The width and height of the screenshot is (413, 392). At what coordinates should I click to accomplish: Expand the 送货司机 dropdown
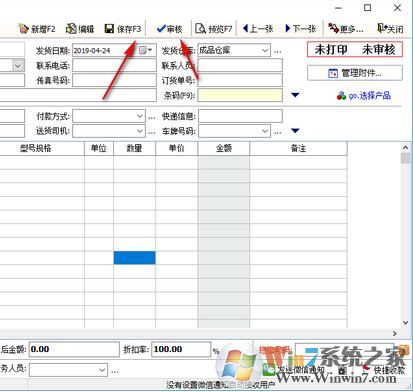pos(140,131)
